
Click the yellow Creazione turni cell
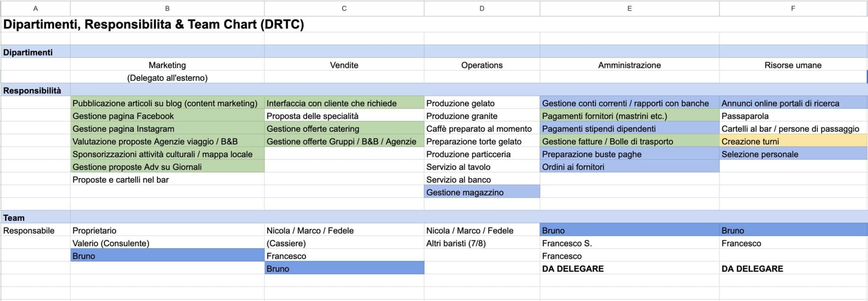click(x=793, y=141)
